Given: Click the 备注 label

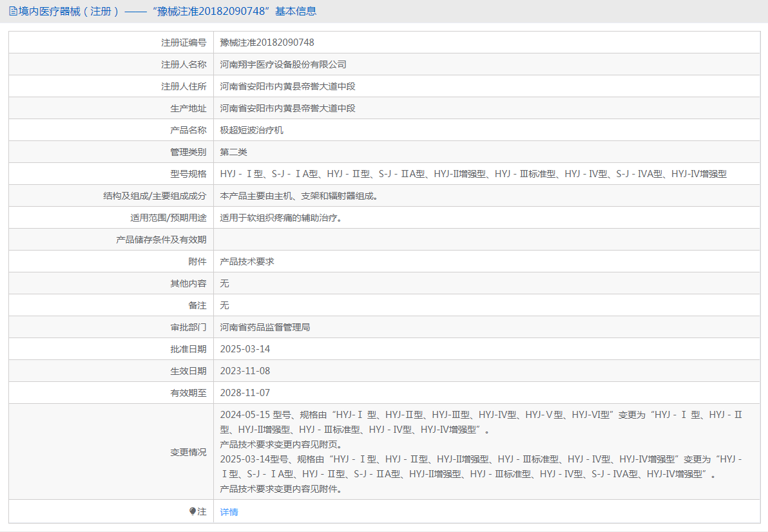Looking at the screenshot, I should coord(197,305).
